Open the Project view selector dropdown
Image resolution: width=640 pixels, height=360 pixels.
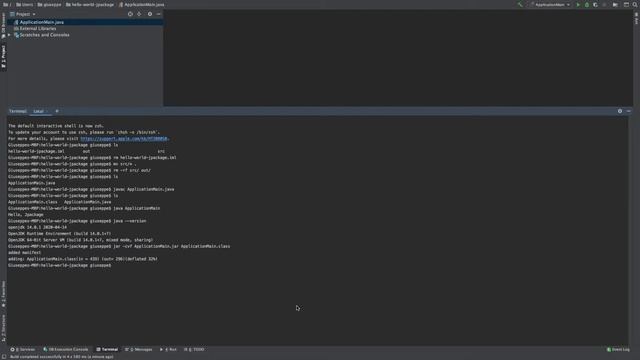tap(23, 14)
